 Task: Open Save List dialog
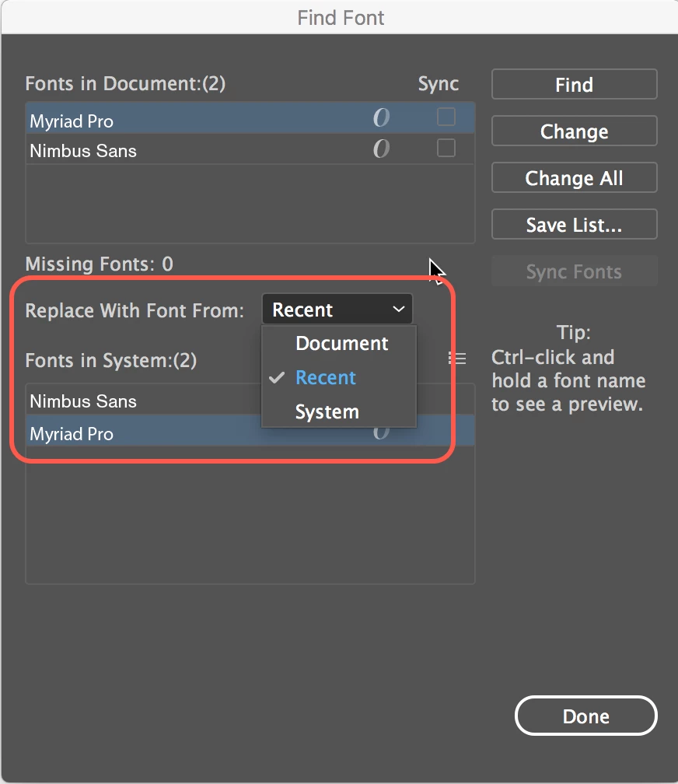574,225
